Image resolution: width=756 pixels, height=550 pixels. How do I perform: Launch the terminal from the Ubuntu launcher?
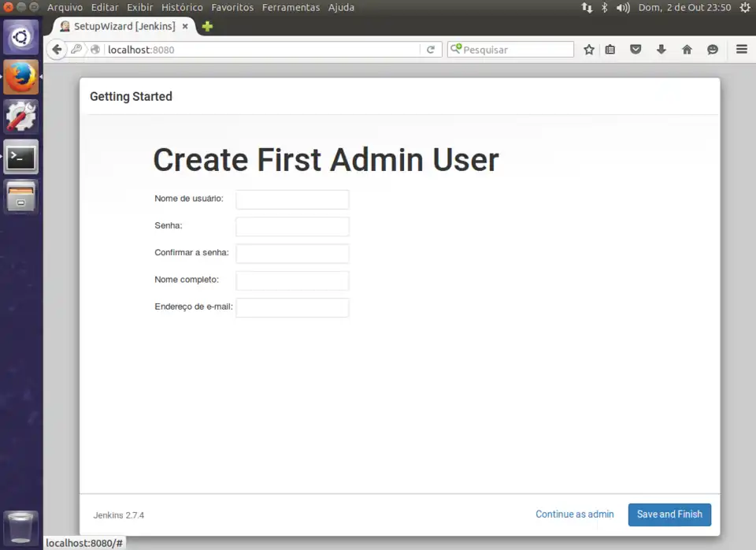click(20, 157)
